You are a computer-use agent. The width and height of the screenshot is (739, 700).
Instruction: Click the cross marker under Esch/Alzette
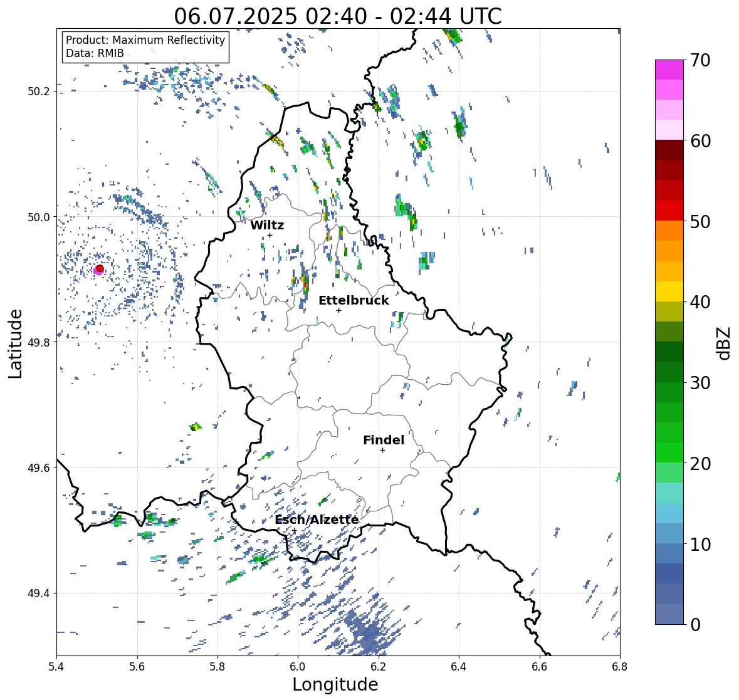click(294, 531)
